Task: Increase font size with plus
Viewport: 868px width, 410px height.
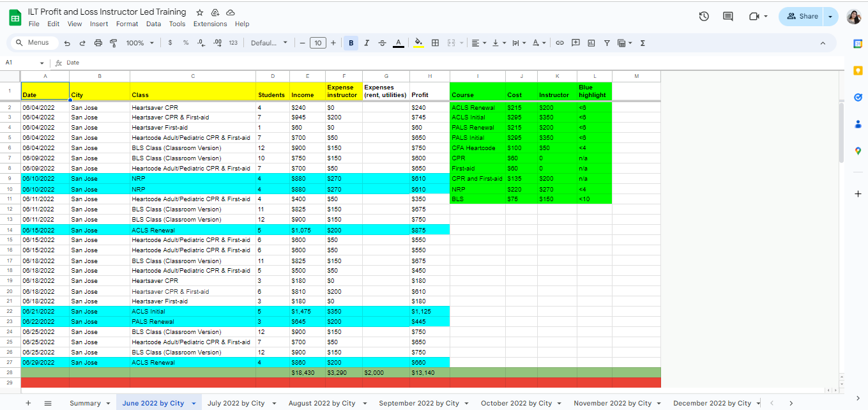Action: point(333,43)
